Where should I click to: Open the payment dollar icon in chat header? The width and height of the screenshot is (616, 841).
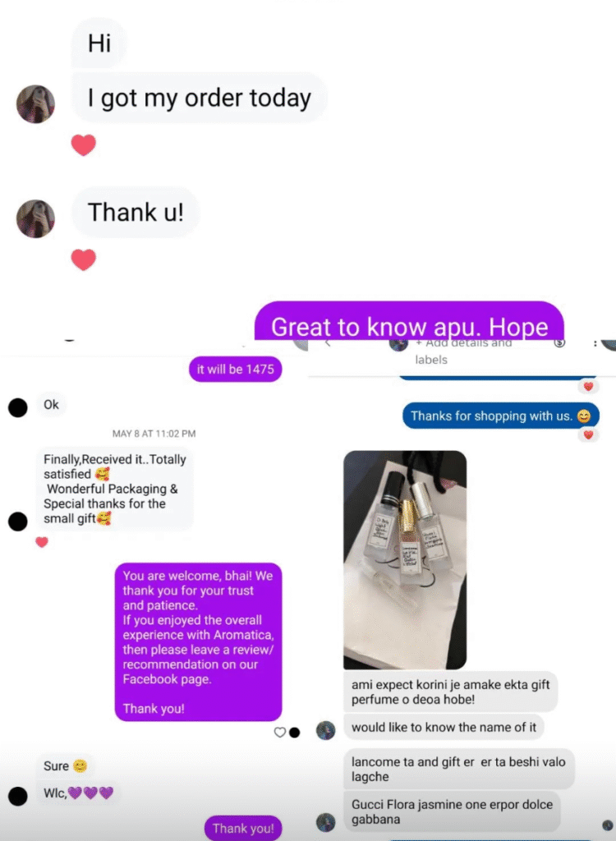tap(559, 342)
